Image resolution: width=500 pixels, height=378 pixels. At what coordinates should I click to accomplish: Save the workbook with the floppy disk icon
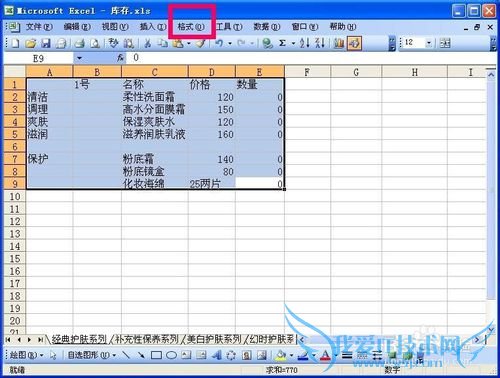click(46, 43)
